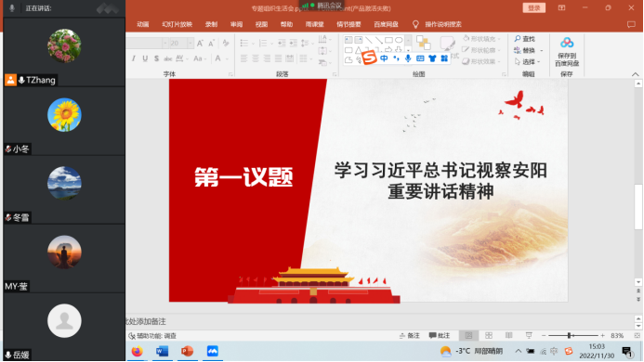Switch to Slide Sorter view icon

click(x=488, y=335)
